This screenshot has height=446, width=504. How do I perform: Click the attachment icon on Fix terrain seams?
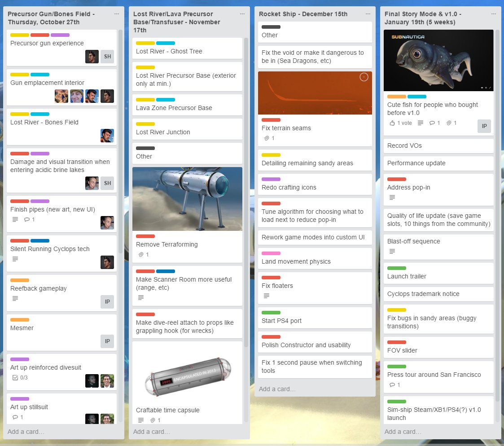[267, 138]
